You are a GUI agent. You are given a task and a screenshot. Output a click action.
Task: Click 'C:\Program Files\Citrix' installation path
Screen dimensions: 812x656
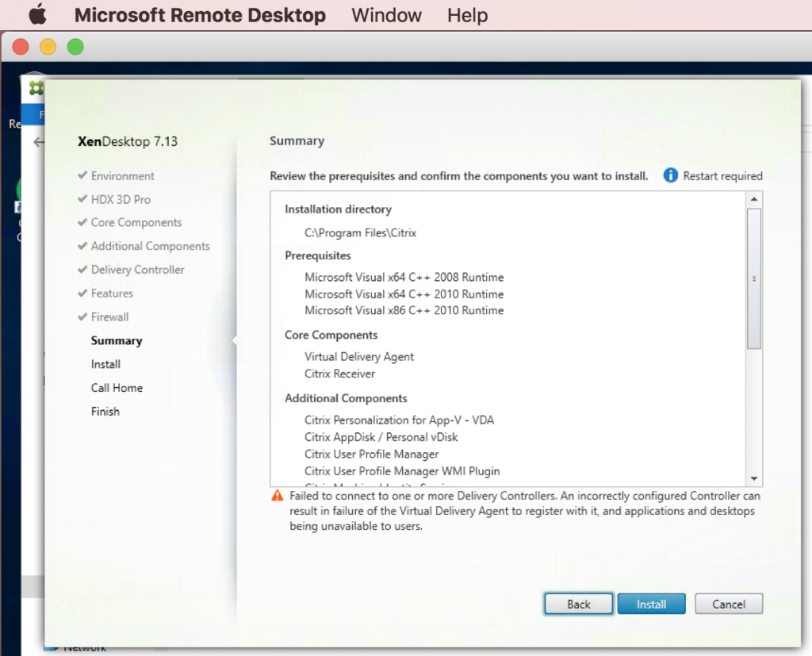point(361,232)
